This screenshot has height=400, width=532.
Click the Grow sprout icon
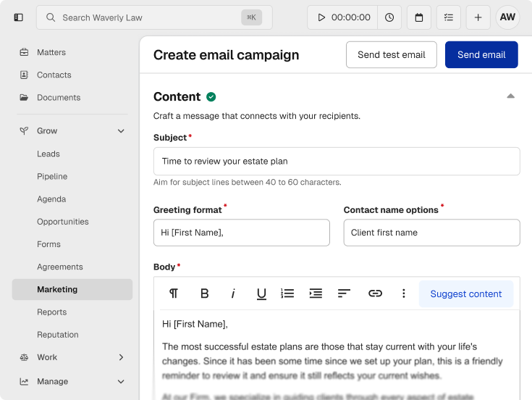coord(24,130)
